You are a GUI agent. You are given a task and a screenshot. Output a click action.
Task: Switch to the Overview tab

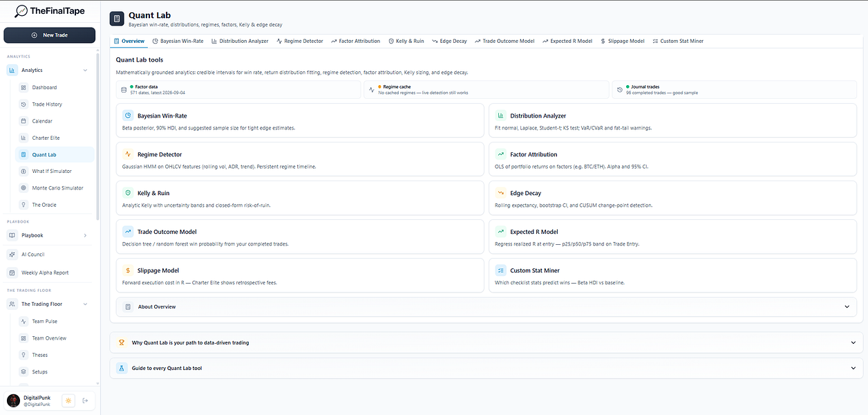pos(129,41)
